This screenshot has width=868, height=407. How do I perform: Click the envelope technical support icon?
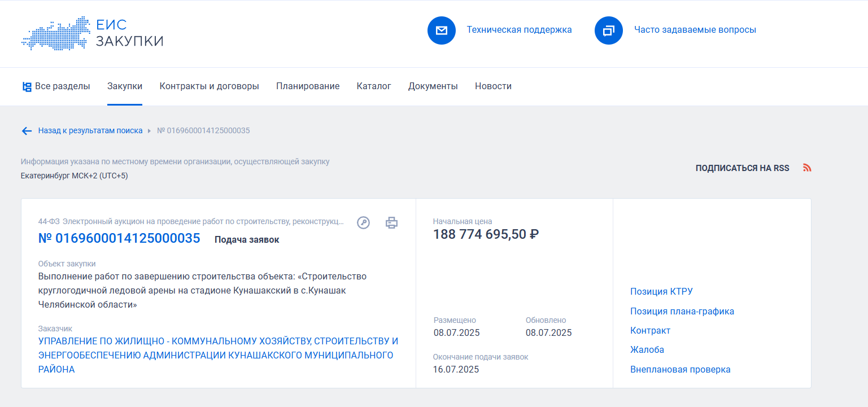tap(441, 30)
